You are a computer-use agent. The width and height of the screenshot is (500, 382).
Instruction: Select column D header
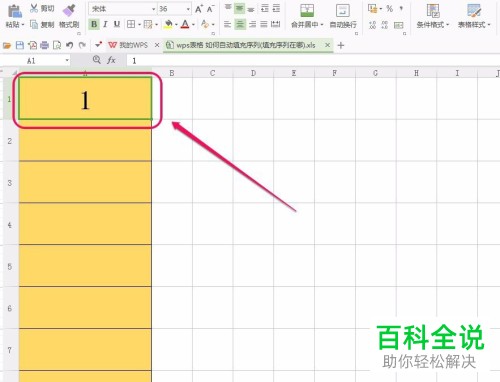253,73
